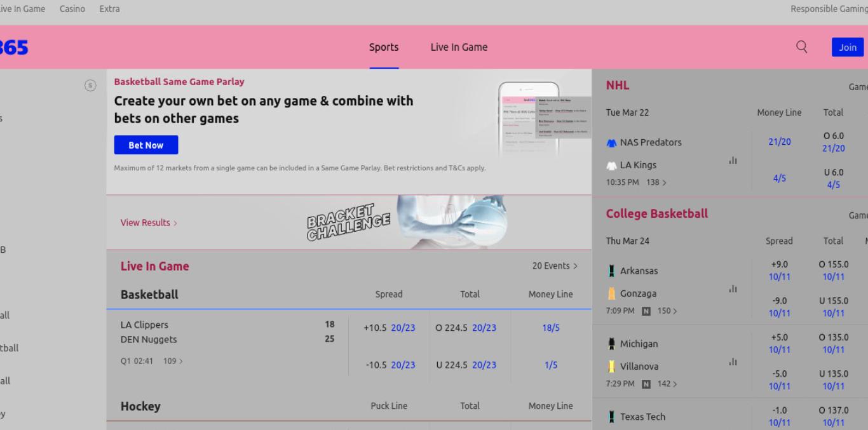
Task: Bet Arkansas +9.0 spread
Action: click(779, 271)
